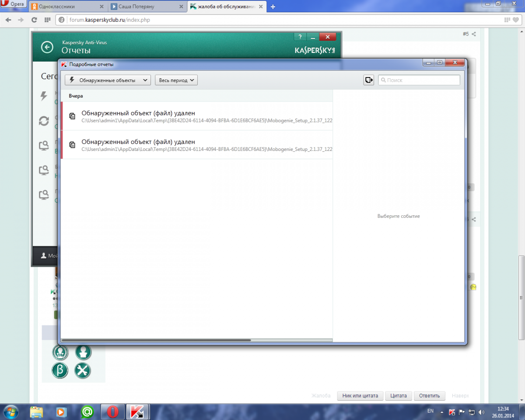Image resolution: width=525 pixels, height=420 pixels.
Task: Click file icon of the first deleted object row
Action: pyautogui.click(x=72, y=116)
